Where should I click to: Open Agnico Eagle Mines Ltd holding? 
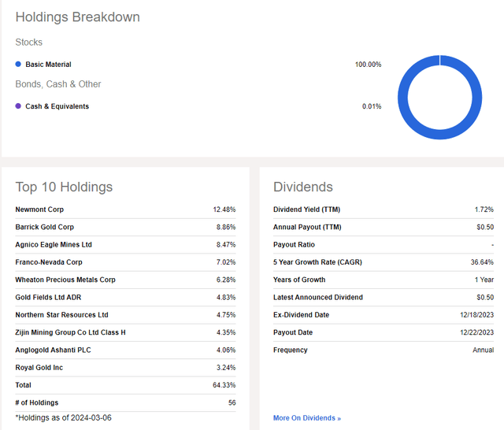coord(54,244)
